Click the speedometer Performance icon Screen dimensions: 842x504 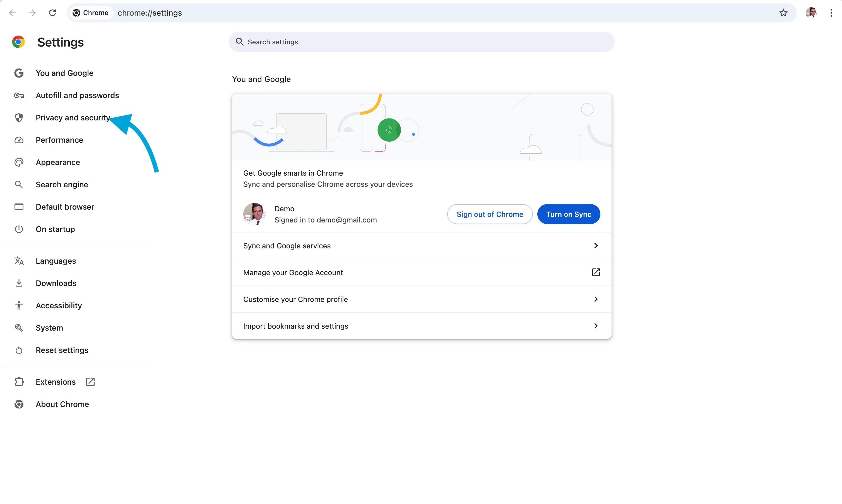[19, 140]
